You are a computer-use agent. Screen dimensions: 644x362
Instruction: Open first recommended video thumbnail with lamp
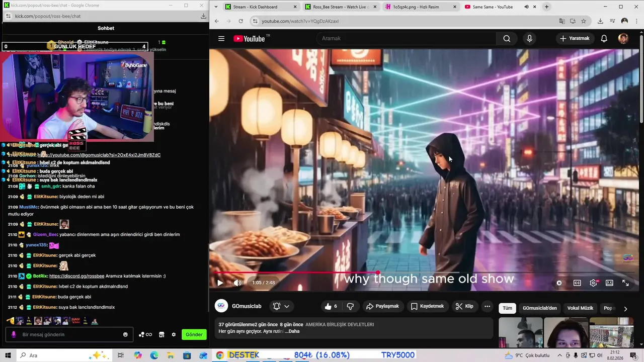pyautogui.click(x=520, y=332)
